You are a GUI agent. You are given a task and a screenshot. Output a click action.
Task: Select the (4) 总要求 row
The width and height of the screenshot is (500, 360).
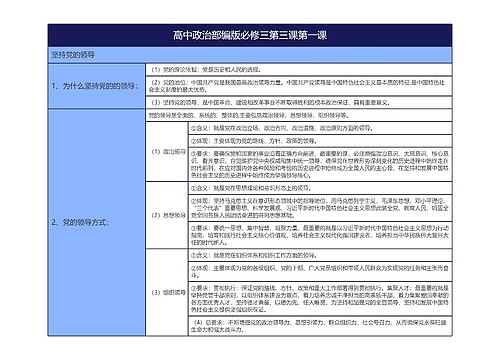coord(320,326)
